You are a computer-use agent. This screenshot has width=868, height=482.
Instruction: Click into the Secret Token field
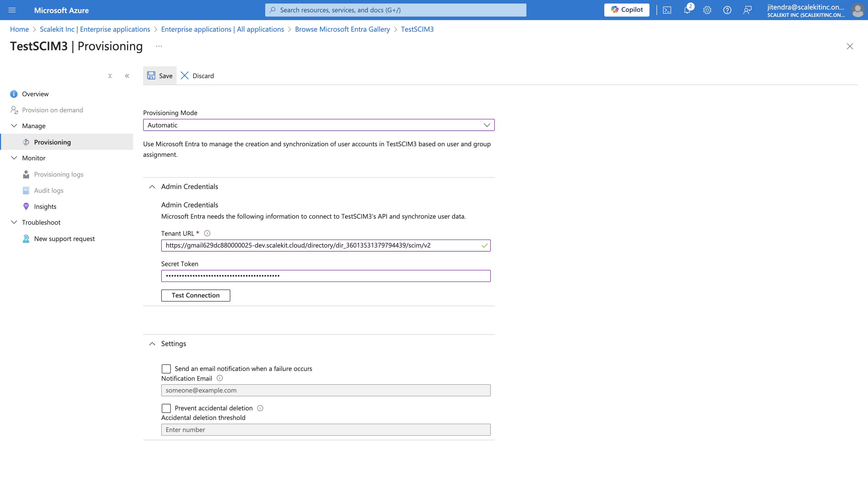click(x=325, y=276)
